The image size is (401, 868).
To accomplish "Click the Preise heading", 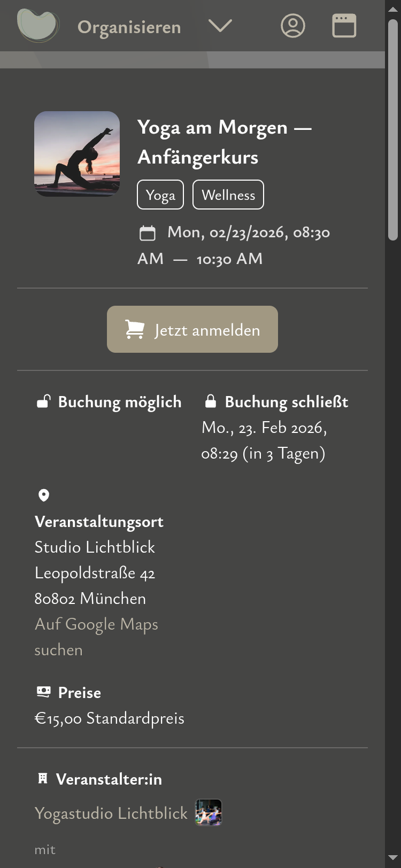I will [80, 693].
